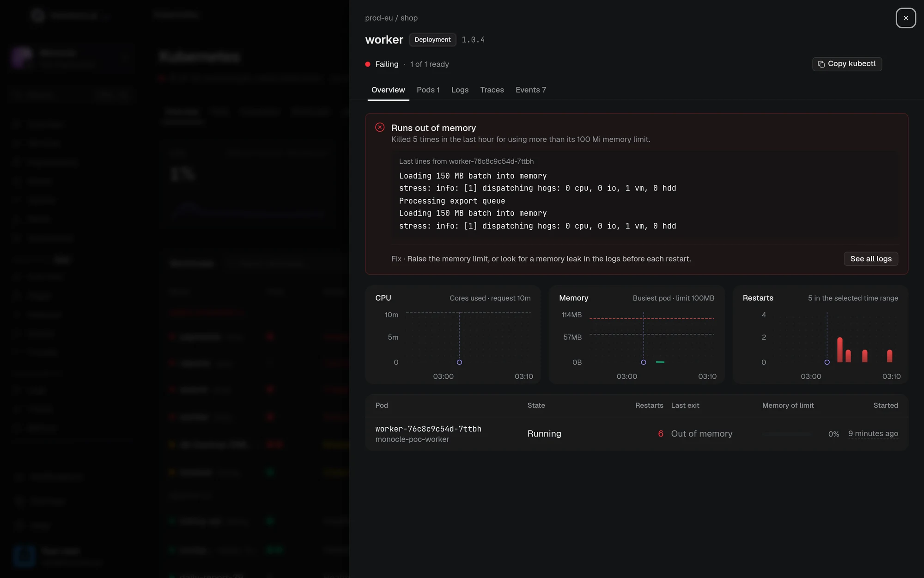Click the Restarts column header
The image size is (924, 578).
[x=649, y=406]
